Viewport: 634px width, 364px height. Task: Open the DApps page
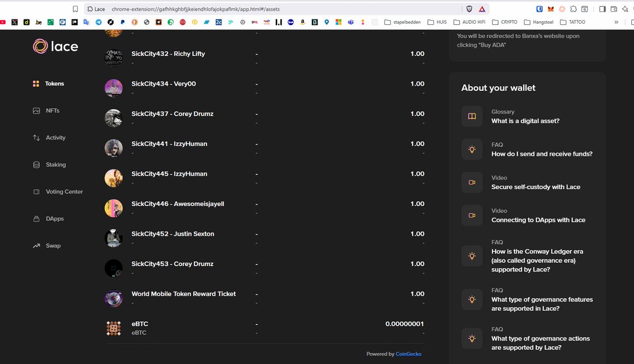48,219
